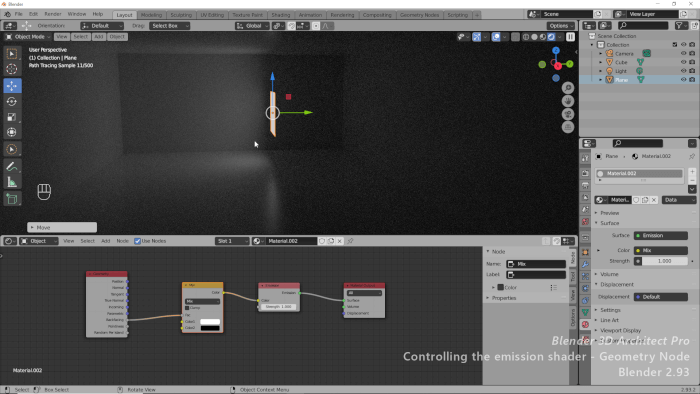Hide the Cube object in outliner
700x394 pixels.
683,62
